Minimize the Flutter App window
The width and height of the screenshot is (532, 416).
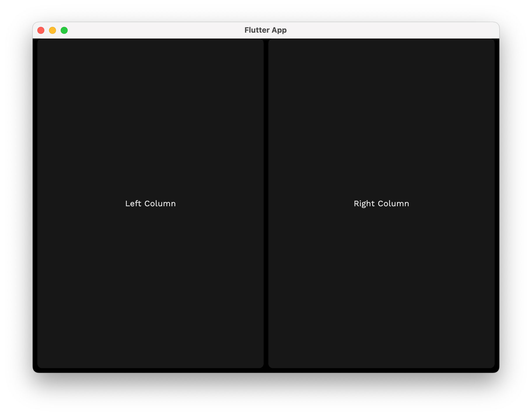coord(52,30)
